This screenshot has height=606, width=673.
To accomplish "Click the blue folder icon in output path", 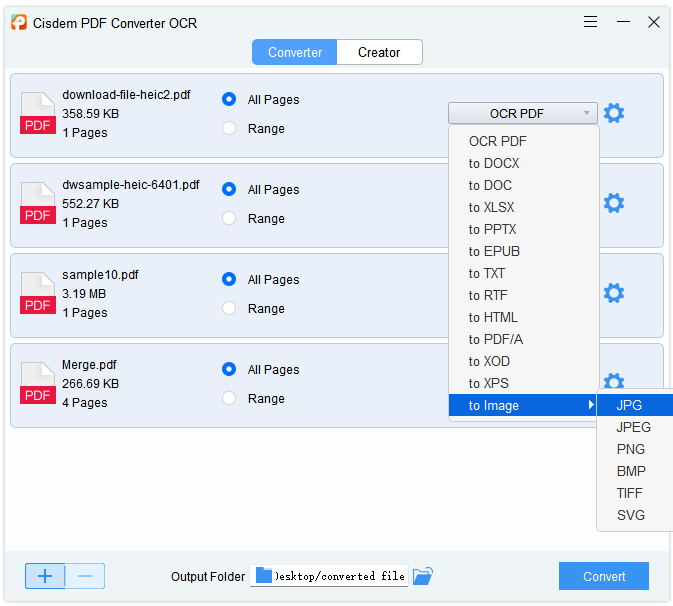I will point(264,576).
